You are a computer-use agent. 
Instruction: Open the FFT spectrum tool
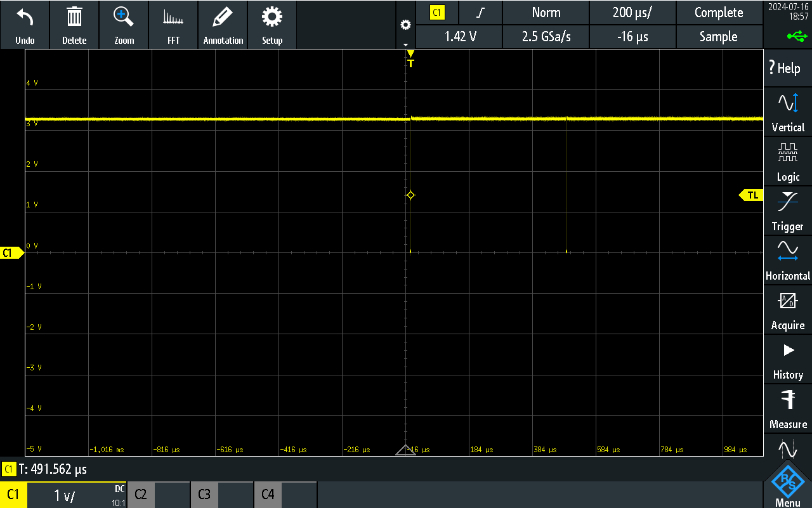[x=173, y=17]
